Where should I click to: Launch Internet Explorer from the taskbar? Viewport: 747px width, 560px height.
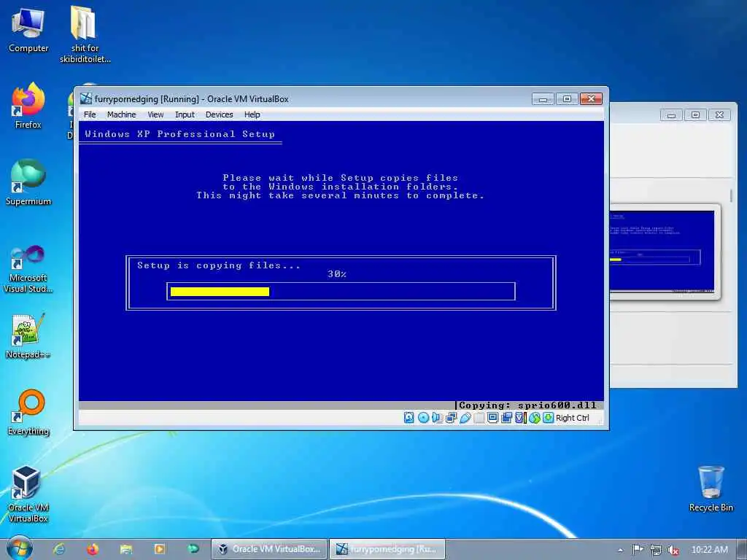59,549
